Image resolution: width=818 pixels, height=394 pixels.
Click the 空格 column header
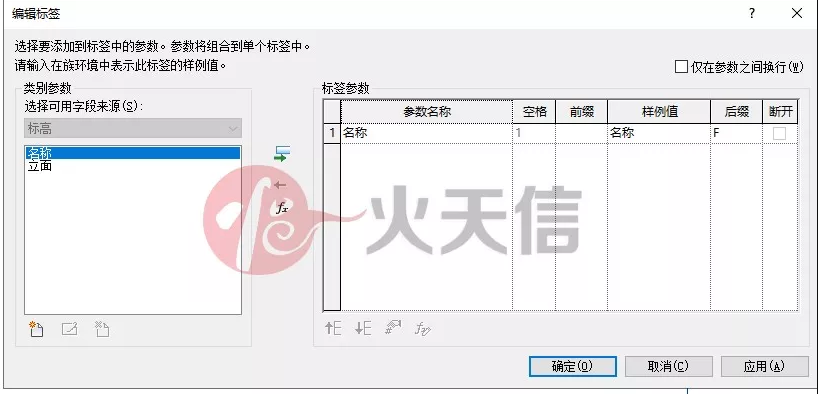coord(534,112)
